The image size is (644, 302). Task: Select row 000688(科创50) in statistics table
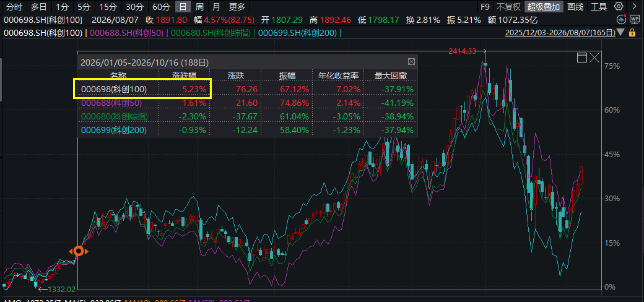(248, 103)
